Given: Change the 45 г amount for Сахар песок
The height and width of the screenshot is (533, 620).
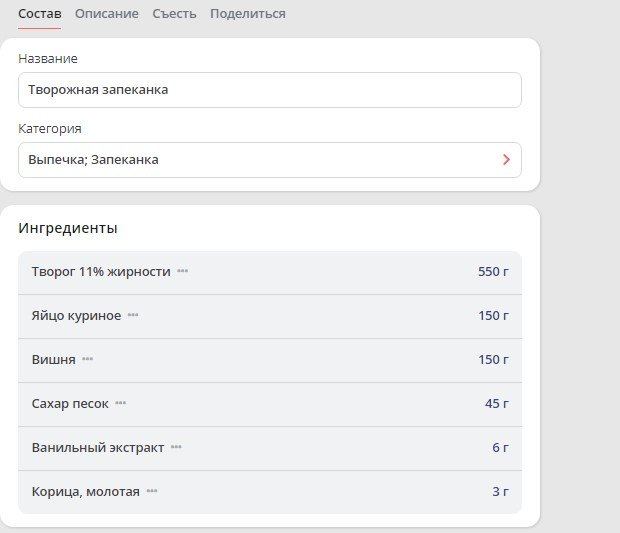Looking at the screenshot, I should 496,404.
